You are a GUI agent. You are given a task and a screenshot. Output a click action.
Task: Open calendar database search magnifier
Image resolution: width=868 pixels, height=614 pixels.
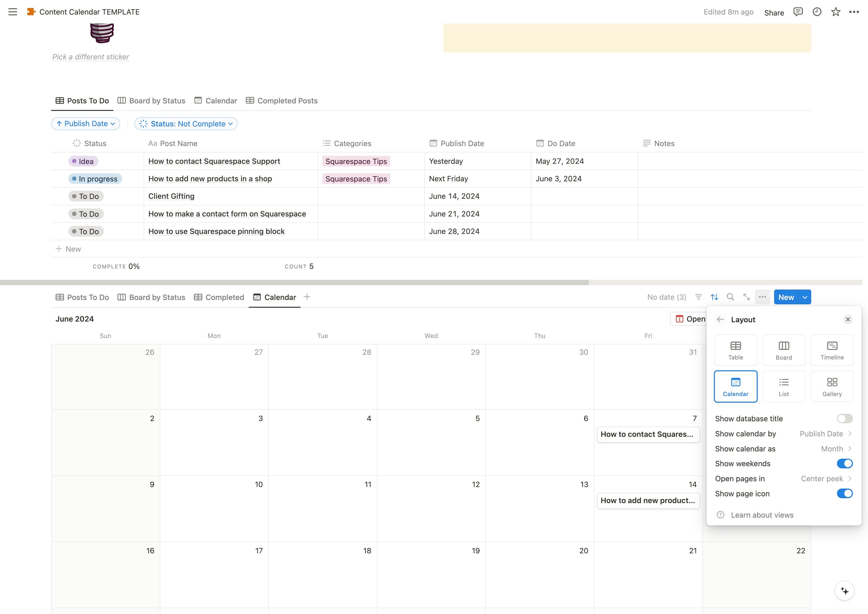[730, 297]
